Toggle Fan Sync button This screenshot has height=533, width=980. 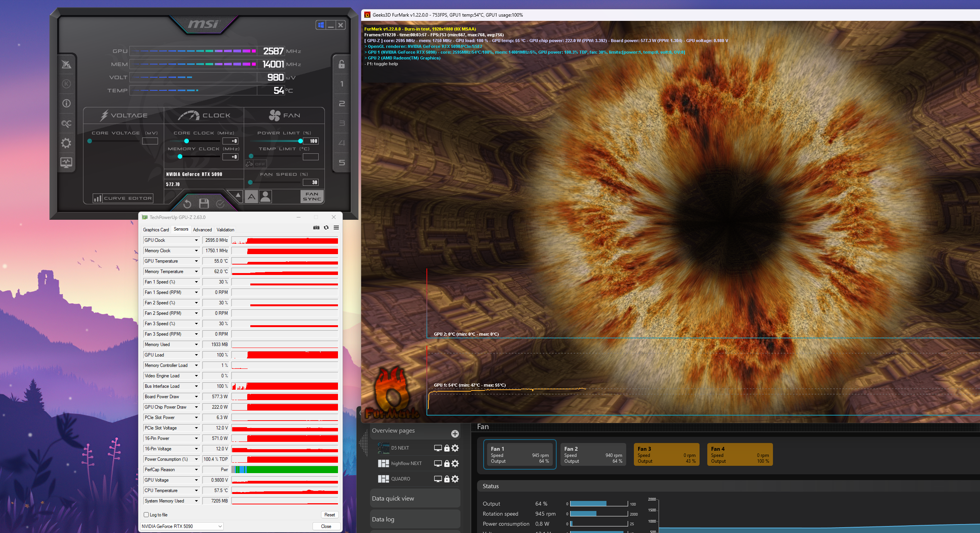(312, 196)
